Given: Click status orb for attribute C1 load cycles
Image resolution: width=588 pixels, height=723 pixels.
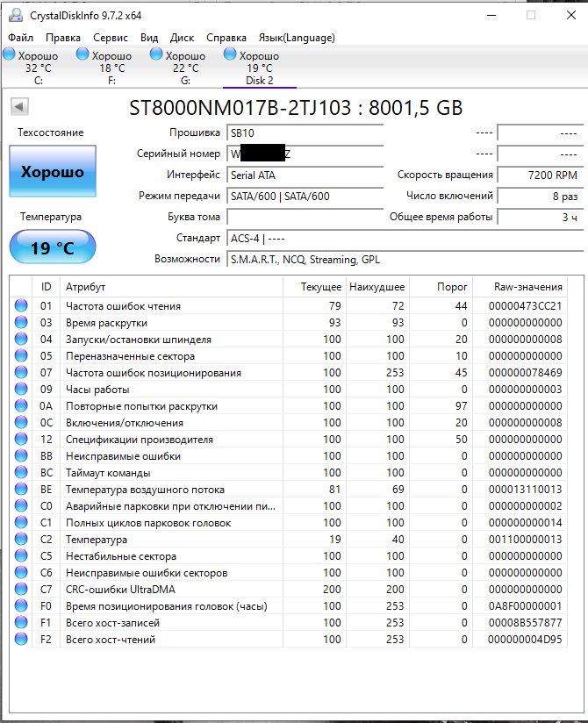Looking at the screenshot, I should pos(21,522).
